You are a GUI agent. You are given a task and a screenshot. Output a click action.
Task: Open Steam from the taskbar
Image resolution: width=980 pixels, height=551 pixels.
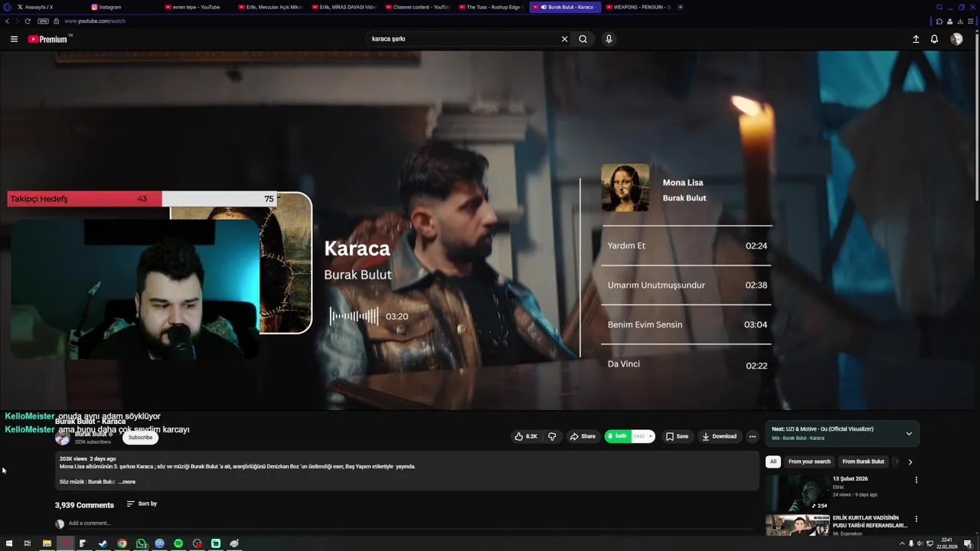tap(103, 543)
